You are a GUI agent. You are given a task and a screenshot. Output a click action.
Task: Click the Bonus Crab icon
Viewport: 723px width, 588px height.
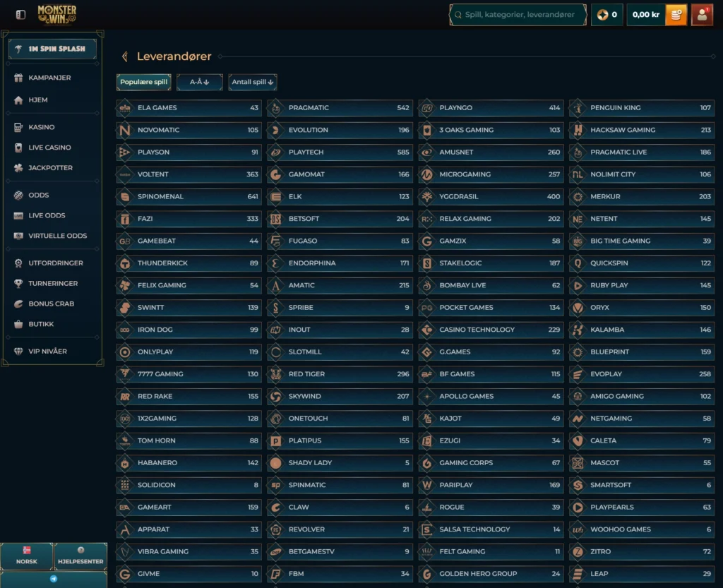point(18,304)
